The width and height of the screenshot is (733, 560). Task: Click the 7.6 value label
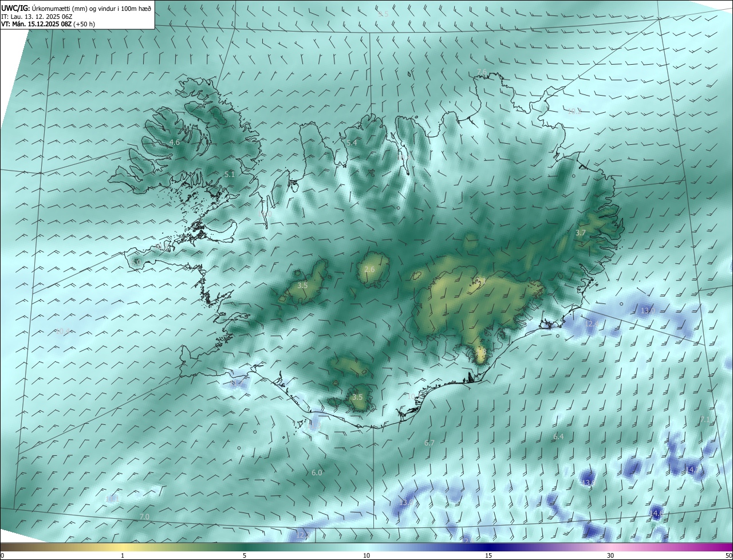click(482, 72)
